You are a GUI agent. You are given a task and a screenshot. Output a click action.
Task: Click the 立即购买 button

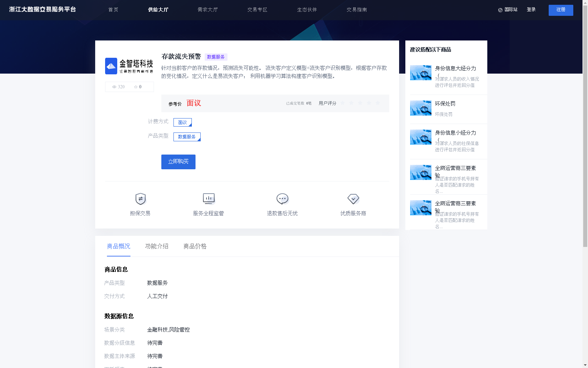(x=178, y=162)
